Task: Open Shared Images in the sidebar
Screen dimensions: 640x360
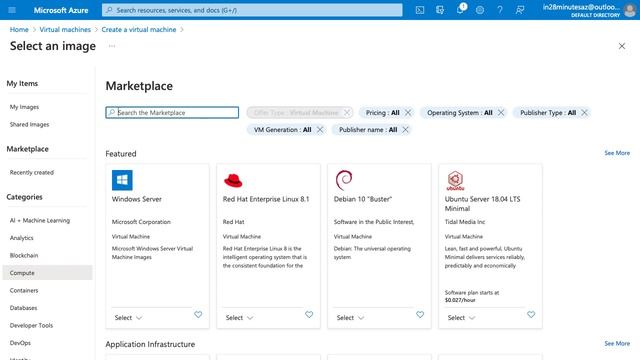Action: [29, 124]
